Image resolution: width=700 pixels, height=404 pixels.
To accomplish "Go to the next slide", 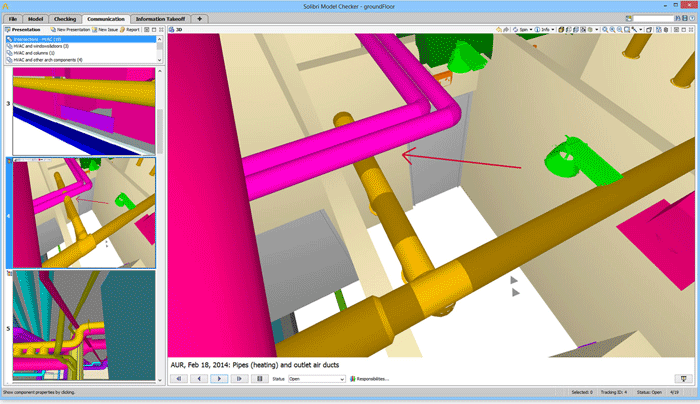I will coord(219,379).
